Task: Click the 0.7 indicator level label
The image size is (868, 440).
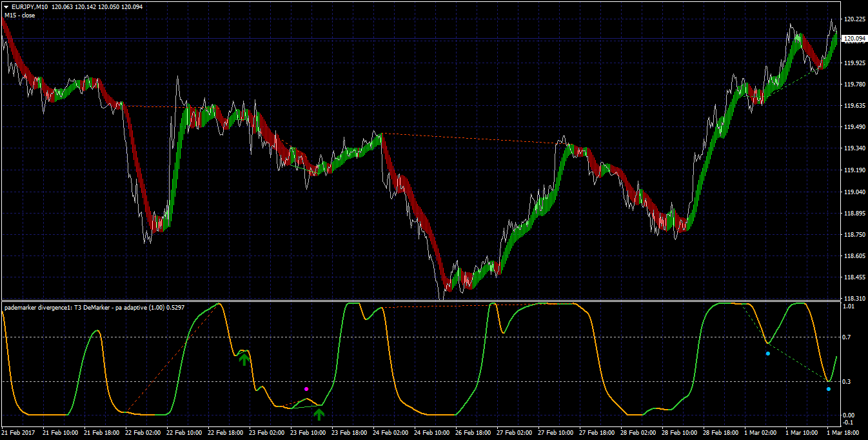Action: (x=847, y=337)
